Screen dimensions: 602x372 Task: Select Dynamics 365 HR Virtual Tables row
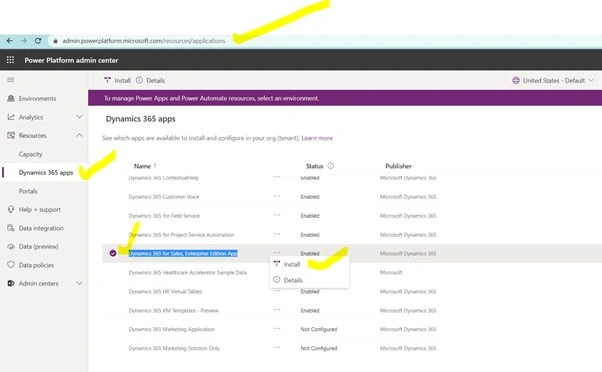[x=165, y=291]
